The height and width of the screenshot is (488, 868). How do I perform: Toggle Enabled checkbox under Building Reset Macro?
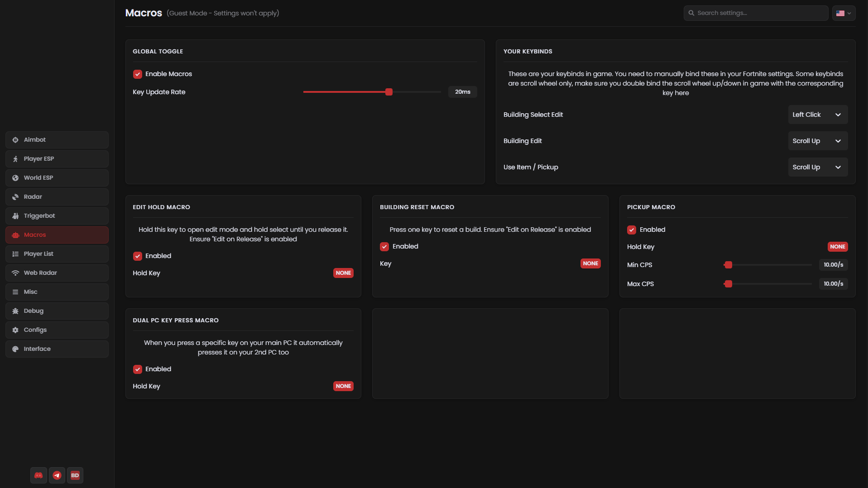pos(384,247)
